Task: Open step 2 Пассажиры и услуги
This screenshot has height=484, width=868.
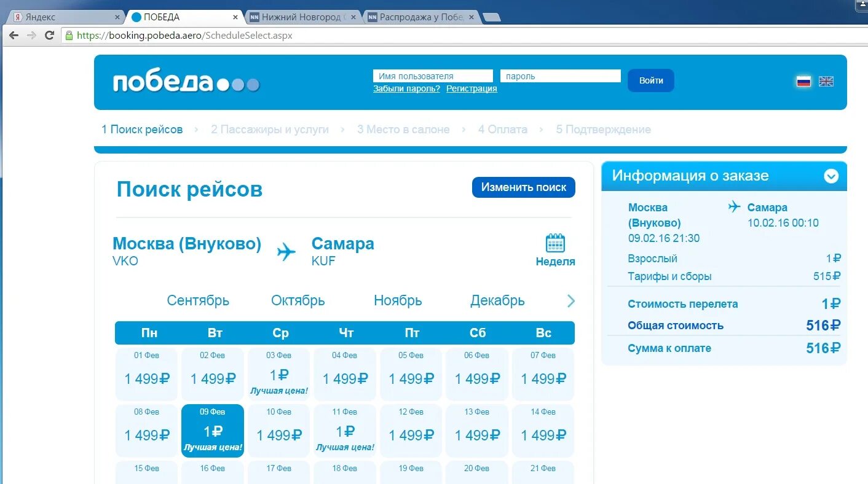Action: 270,130
